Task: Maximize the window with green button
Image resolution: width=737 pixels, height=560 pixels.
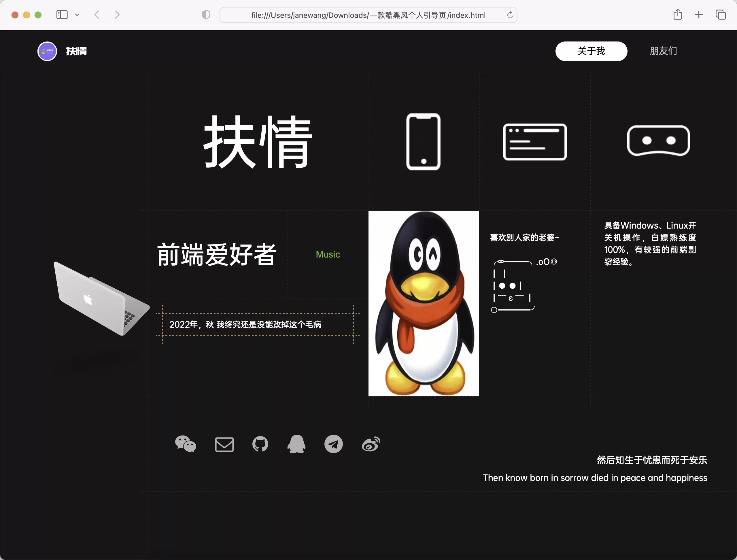Action: (38, 15)
